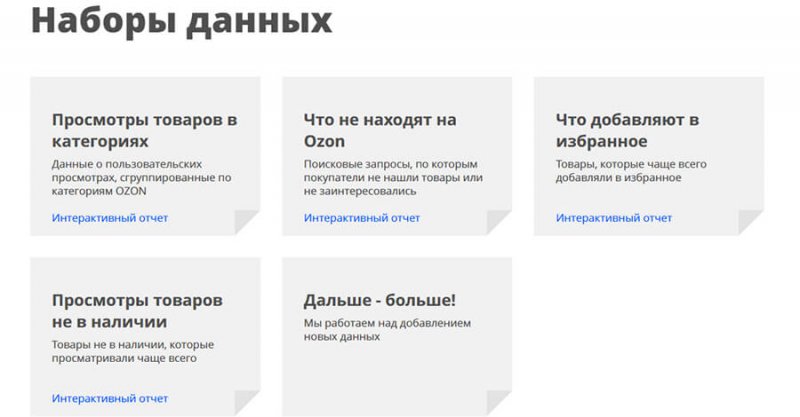800x417 pixels.
Task: Click the folded corner of 'Что не находят на Ozon' card
Action: tap(500, 223)
